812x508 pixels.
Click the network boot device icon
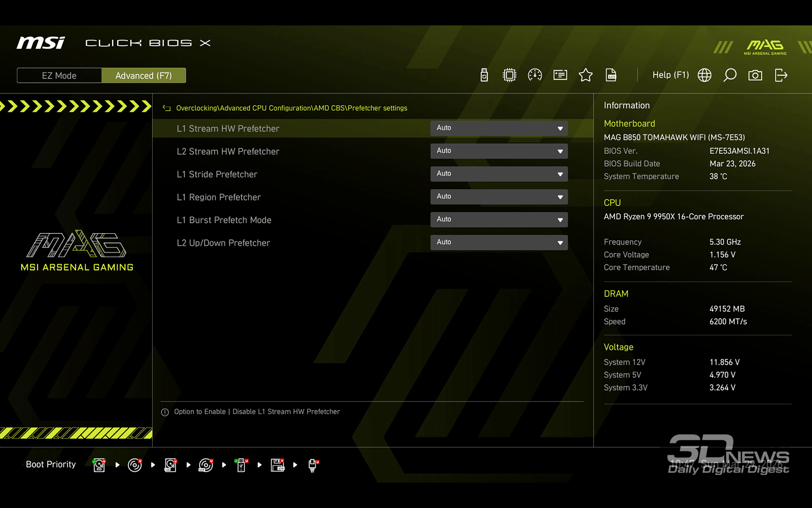coord(313,465)
